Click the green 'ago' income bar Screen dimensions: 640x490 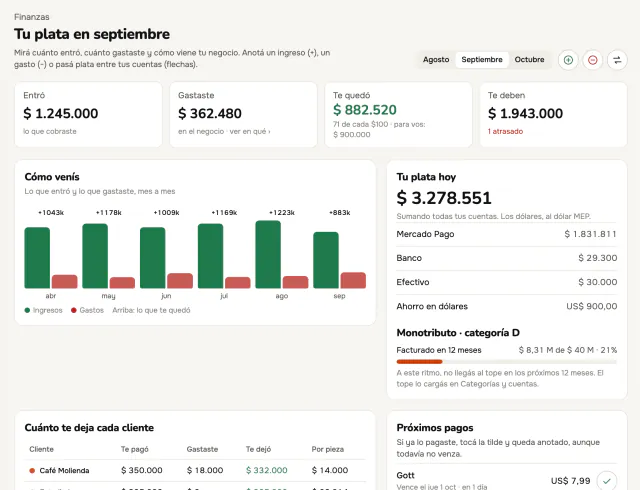pyautogui.click(x=268, y=254)
